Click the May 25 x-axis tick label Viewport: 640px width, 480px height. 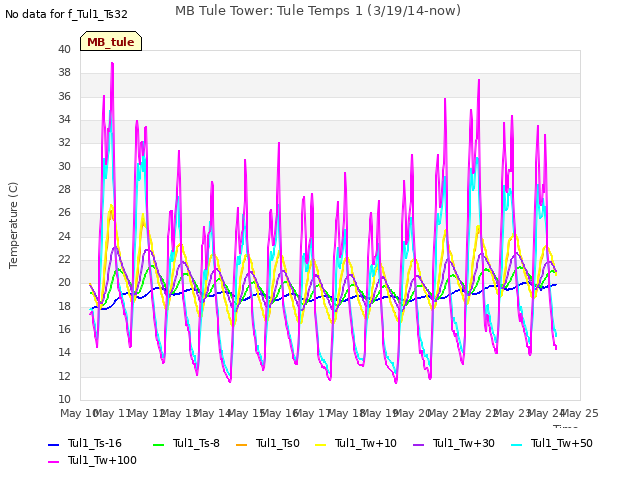580,413
